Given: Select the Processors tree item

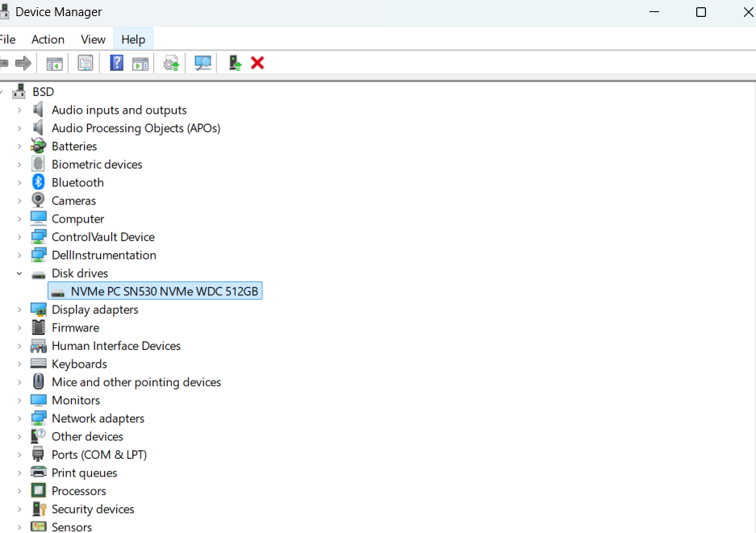Looking at the screenshot, I should pyautogui.click(x=78, y=491).
